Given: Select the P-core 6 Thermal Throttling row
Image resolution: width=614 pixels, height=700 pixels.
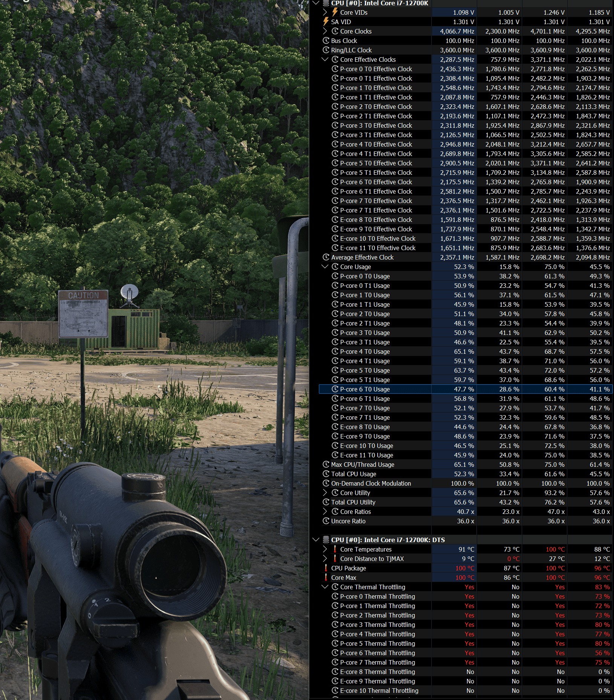Looking at the screenshot, I should [x=465, y=653].
